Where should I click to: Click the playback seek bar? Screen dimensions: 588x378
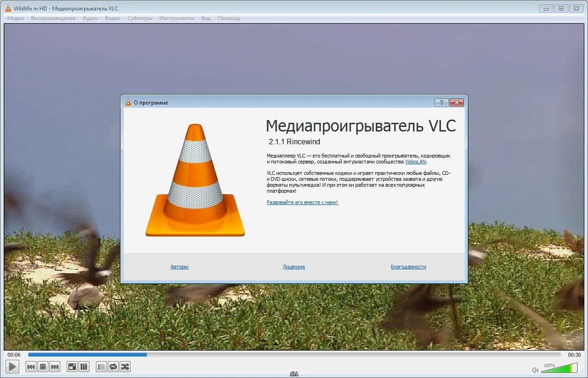pos(294,354)
